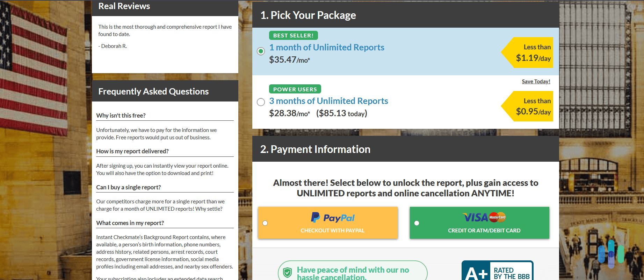Click the POWER USERS badge
The width and height of the screenshot is (644, 280).
[295, 89]
